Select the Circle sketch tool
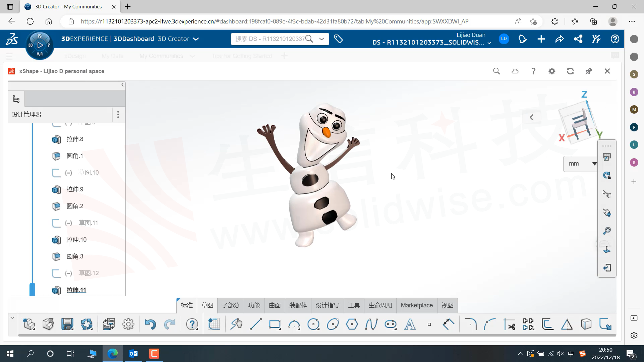The width and height of the screenshot is (644, 362). [314, 324]
